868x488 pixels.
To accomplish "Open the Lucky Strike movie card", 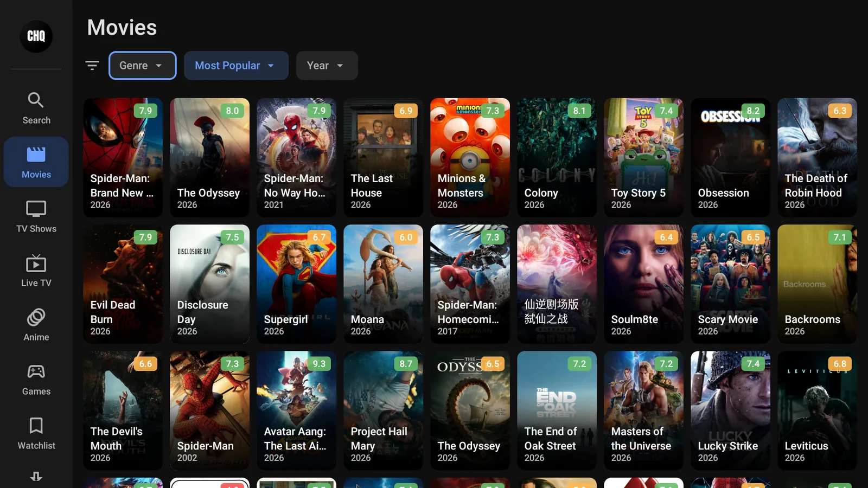I will [731, 410].
